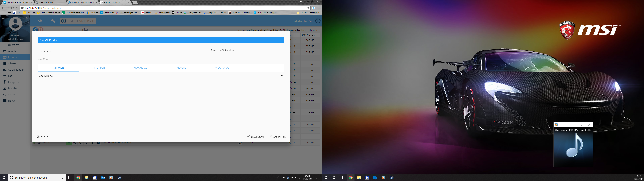Open the Chrome home page icon
644x181 pixels.
[17, 8]
